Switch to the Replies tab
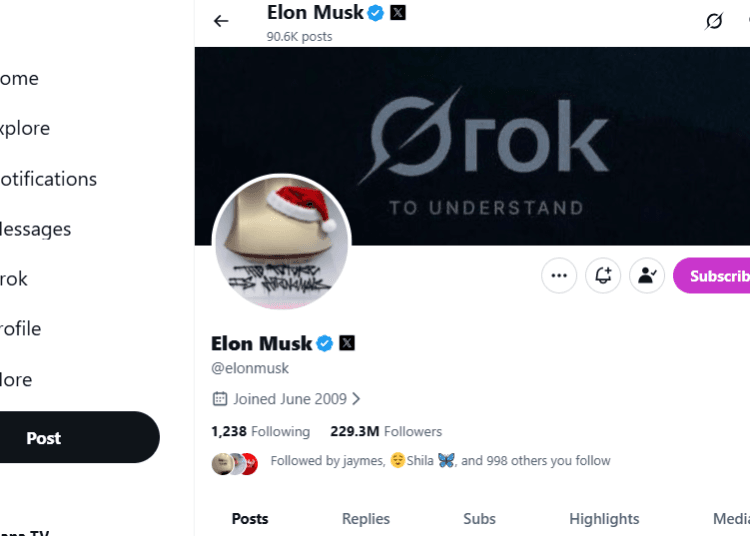The image size is (750, 536). pos(366,519)
